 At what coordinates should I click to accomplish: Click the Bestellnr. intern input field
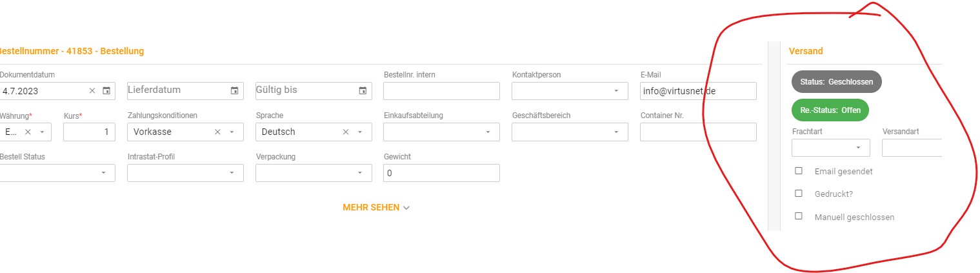441,91
